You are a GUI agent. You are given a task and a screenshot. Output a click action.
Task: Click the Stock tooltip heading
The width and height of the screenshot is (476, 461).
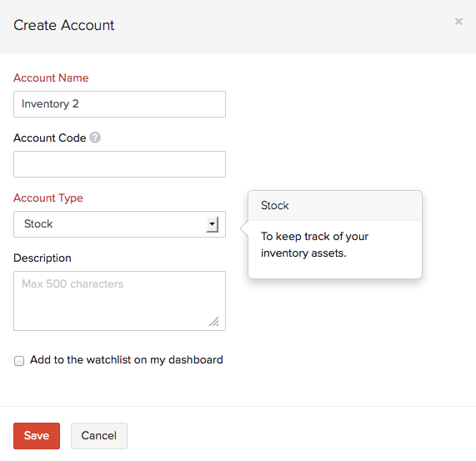(275, 205)
